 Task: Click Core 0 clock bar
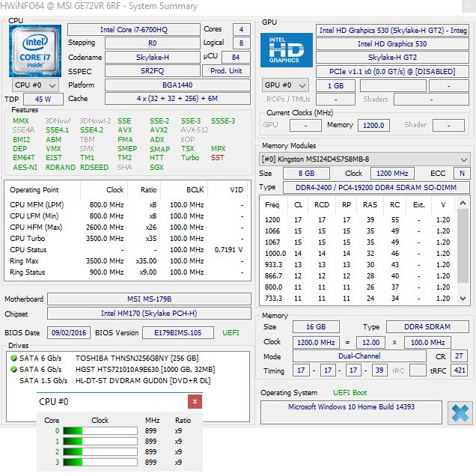(x=100, y=431)
